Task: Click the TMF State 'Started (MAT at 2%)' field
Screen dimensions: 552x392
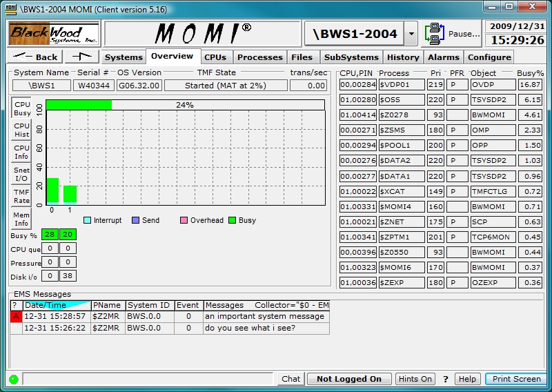Action: (226, 86)
